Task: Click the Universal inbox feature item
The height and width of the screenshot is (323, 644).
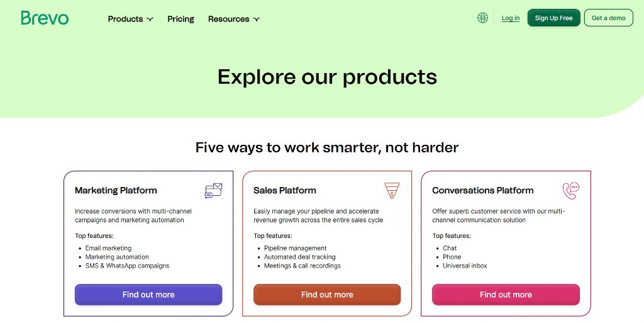Action: click(x=465, y=266)
